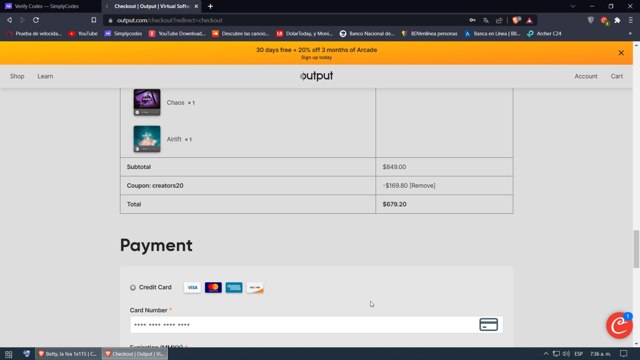Image resolution: width=640 pixels, height=360 pixels.
Task: Close the Checkout Output tab
Action: coord(196,7)
